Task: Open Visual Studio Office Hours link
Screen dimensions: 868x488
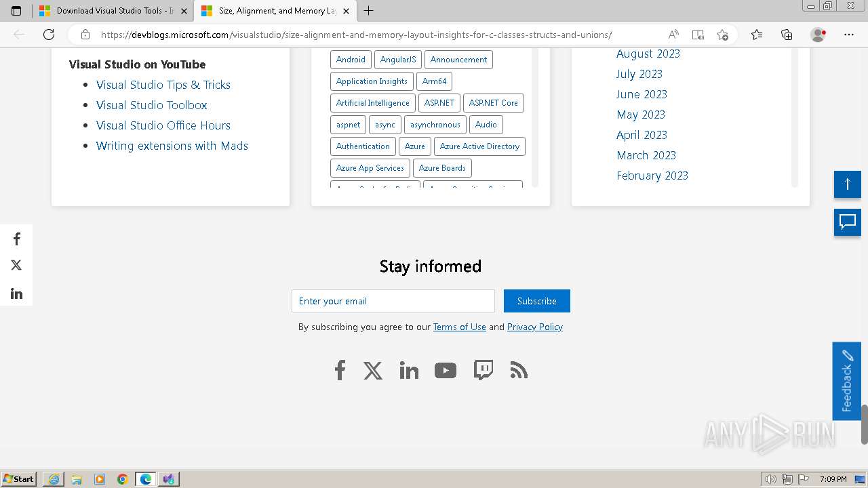Action: pyautogui.click(x=163, y=125)
